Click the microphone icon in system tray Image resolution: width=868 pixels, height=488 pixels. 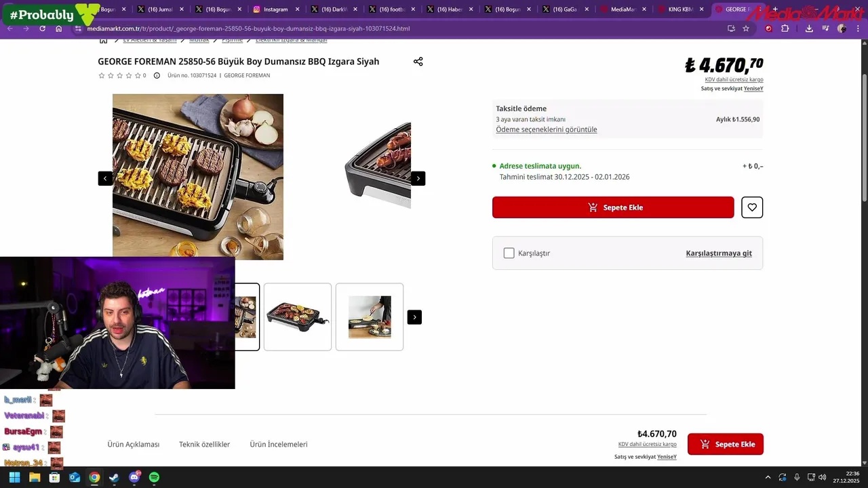797,477
